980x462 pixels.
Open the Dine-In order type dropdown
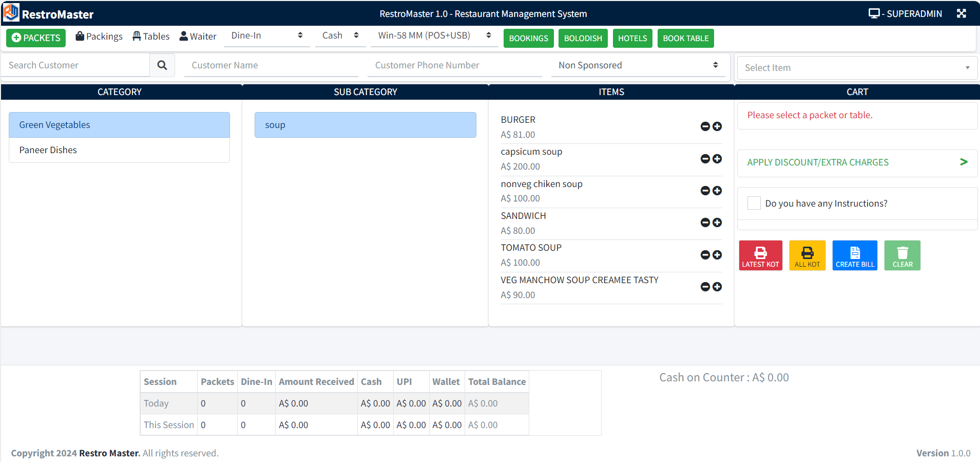266,35
